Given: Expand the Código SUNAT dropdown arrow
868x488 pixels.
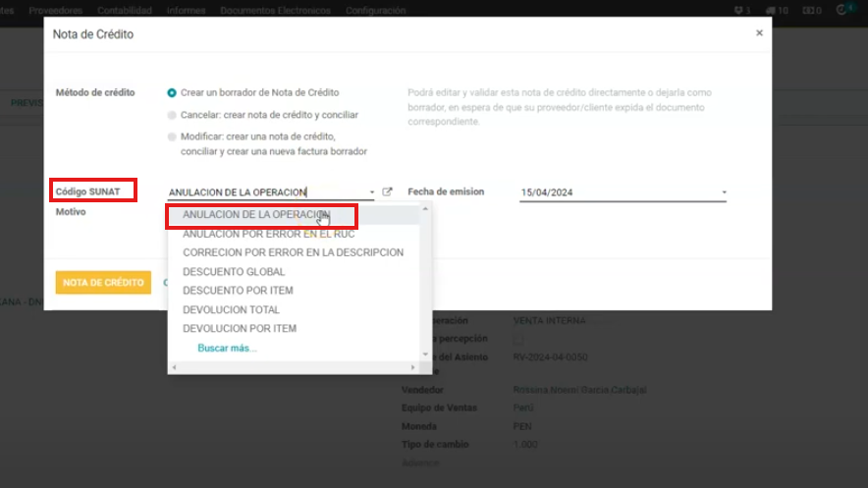Looking at the screenshot, I should click(x=371, y=193).
